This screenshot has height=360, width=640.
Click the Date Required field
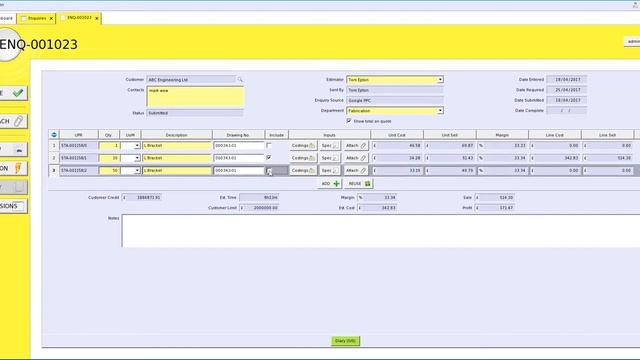click(567, 90)
